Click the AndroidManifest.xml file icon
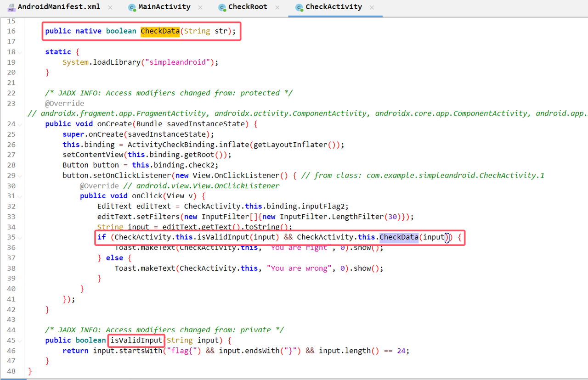 (11, 7)
